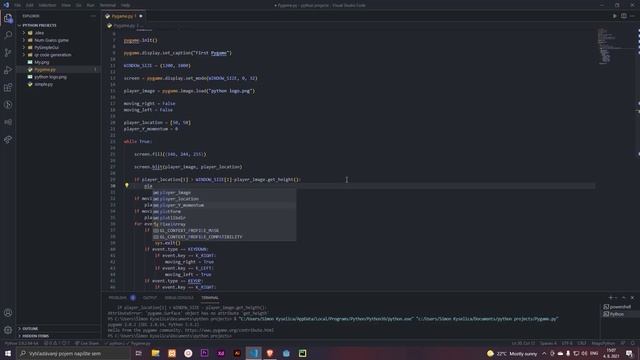
Task: Click the lightbulb quick-fix icon at line 30
Action: pyautogui.click(x=127, y=185)
